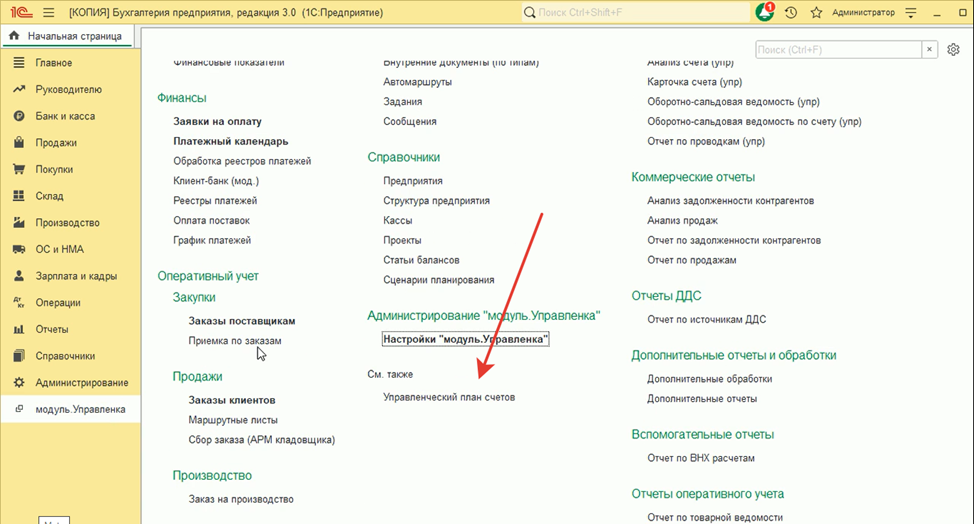Open section panel settings gear icon
Image resolution: width=974 pixels, height=524 pixels.
coord(953,50)
